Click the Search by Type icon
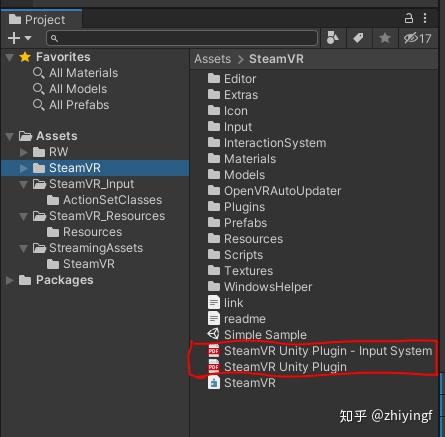The width and height of the screenshot is (445, 437). [333, 38]
